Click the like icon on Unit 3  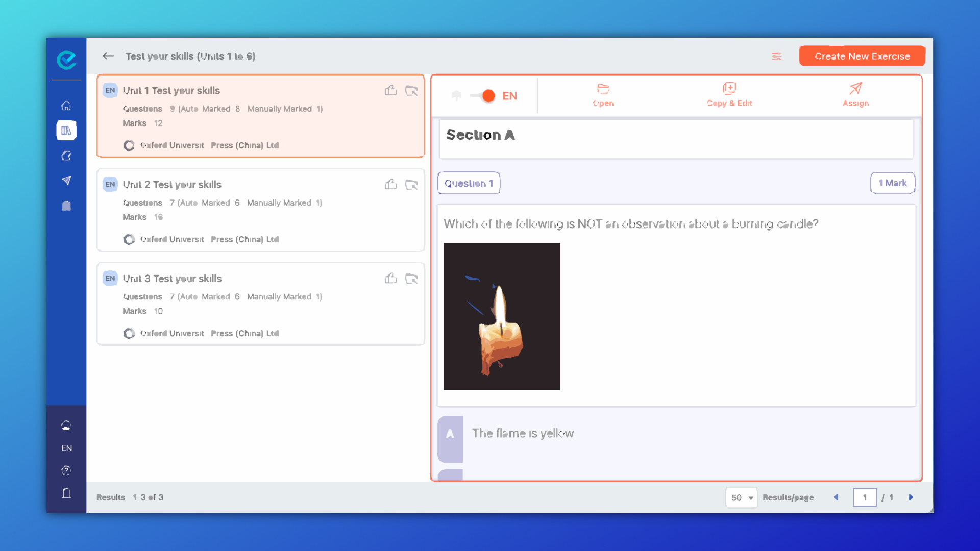[x=391, y=278]
